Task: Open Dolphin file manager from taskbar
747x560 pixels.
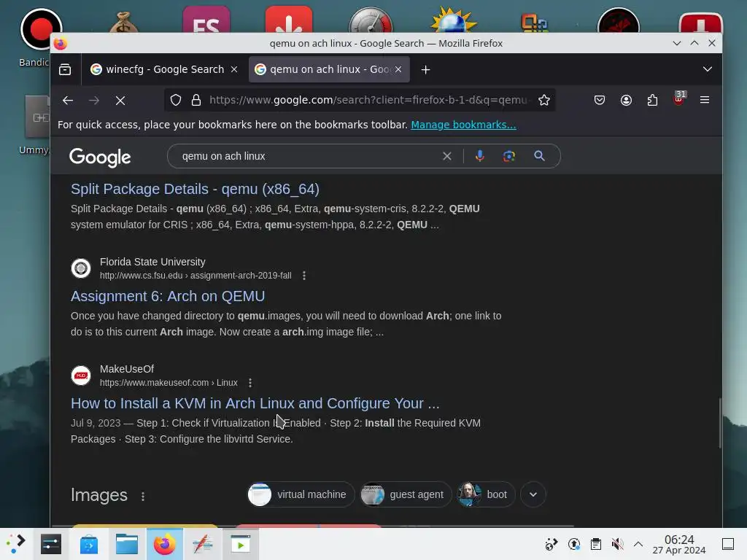Action: [127, 544]
